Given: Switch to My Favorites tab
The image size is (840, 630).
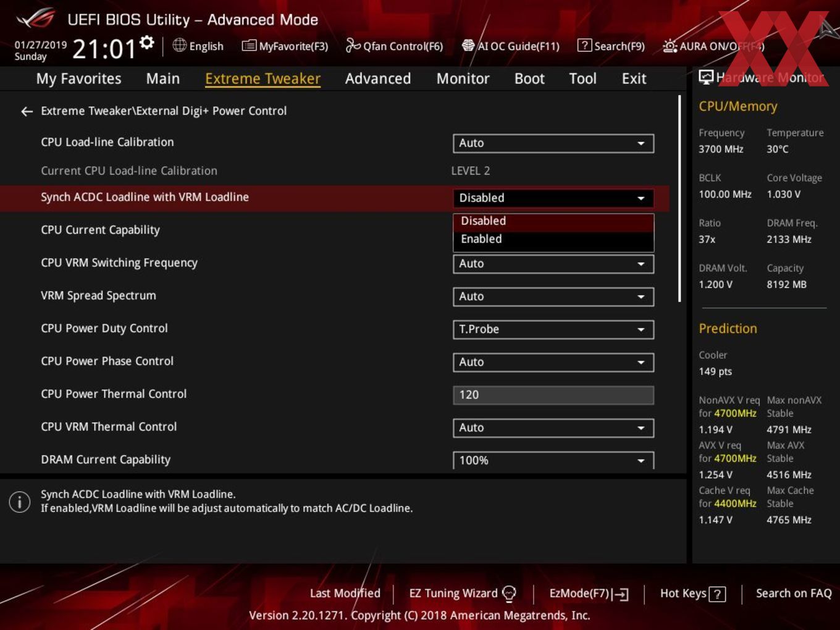Looking at the screenshot, I should point(78,78).
